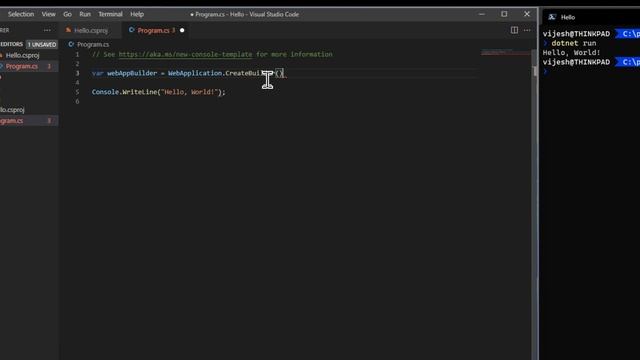
Task: Click on webAppBuilder variable name
Action: [132, 73]
